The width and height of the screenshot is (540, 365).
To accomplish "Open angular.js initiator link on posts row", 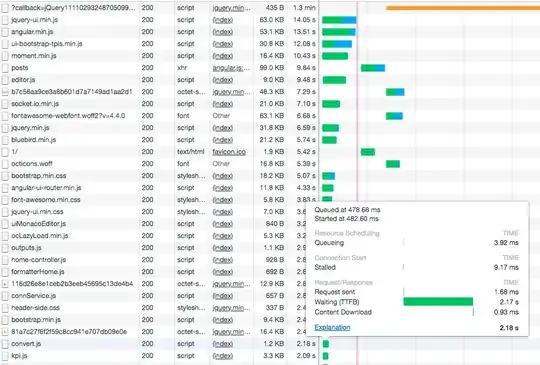I will coord(231,68).
